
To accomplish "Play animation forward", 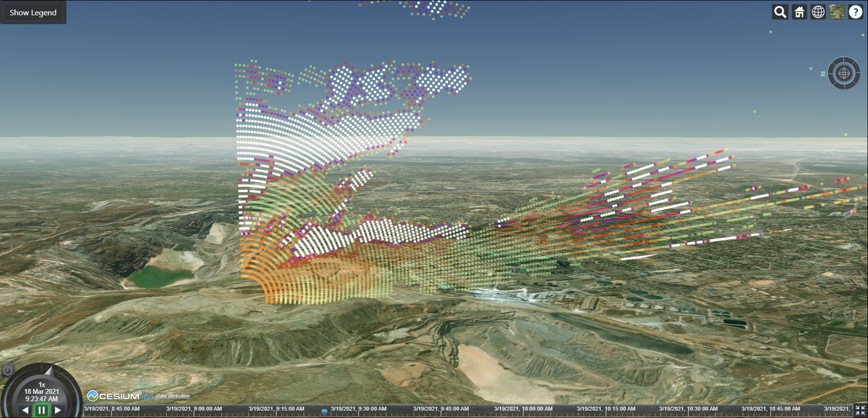I will [58, 410].
